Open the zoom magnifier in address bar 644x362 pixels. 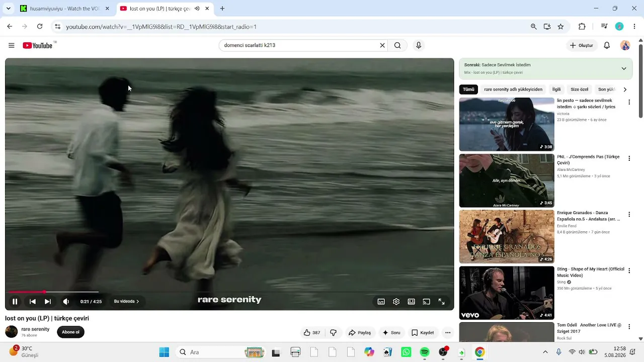pyautogui.click(x=534, y=27)
